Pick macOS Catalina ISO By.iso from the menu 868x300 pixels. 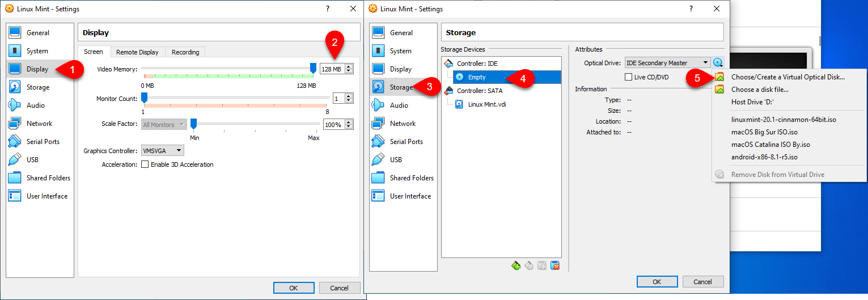click(x=788, y=145)
